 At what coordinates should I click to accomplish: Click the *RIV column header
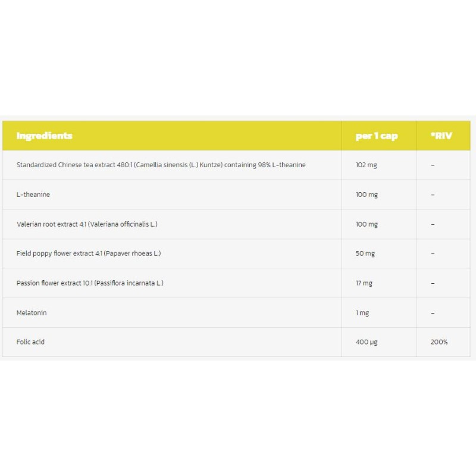(x=441, y=136)
